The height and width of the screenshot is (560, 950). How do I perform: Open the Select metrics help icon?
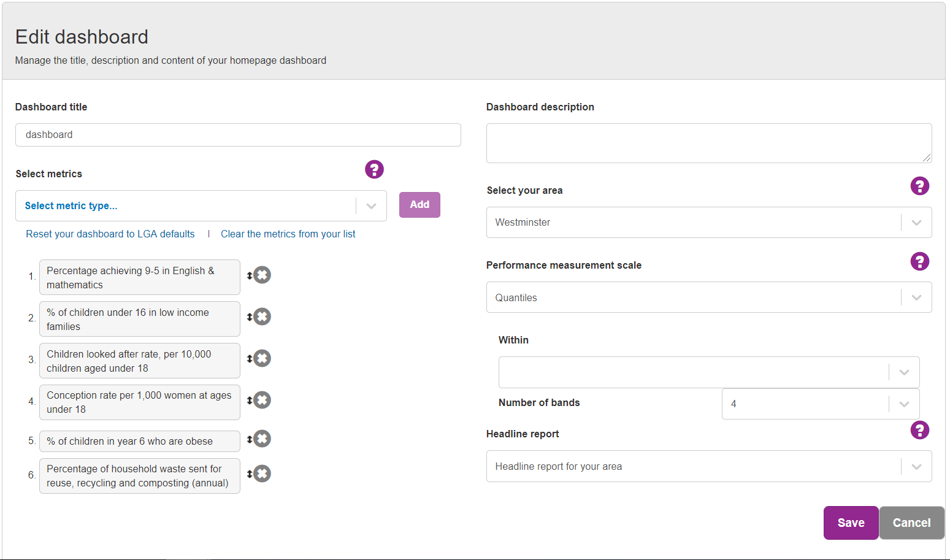tap(374, 169)
